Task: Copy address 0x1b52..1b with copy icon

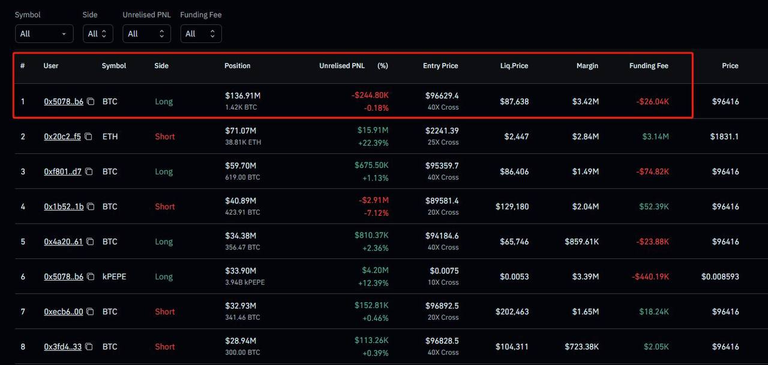Action: pos(91,207)
